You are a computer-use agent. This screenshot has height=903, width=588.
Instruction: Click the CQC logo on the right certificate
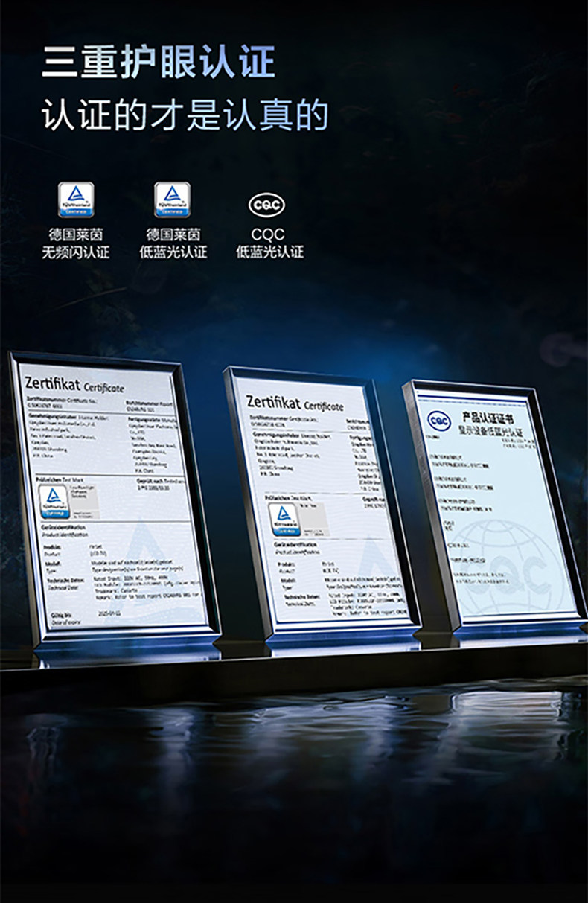tap(439, 421)
